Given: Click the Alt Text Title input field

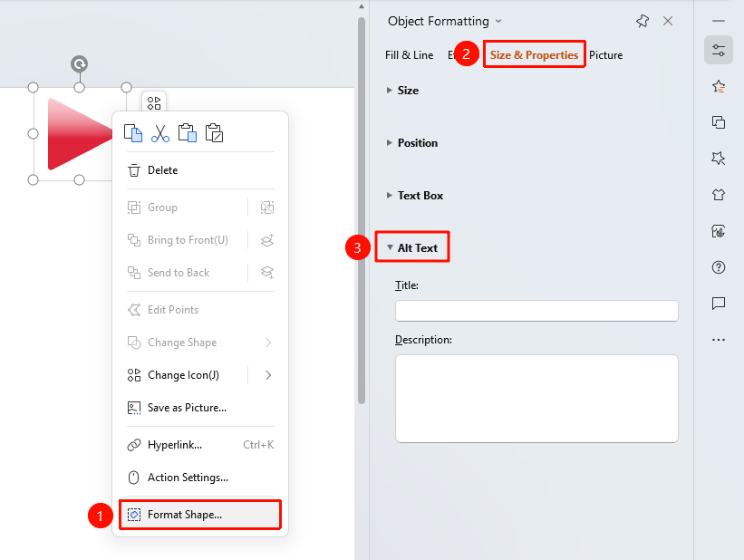Looking at the screenshot, I should click(536, 311).
